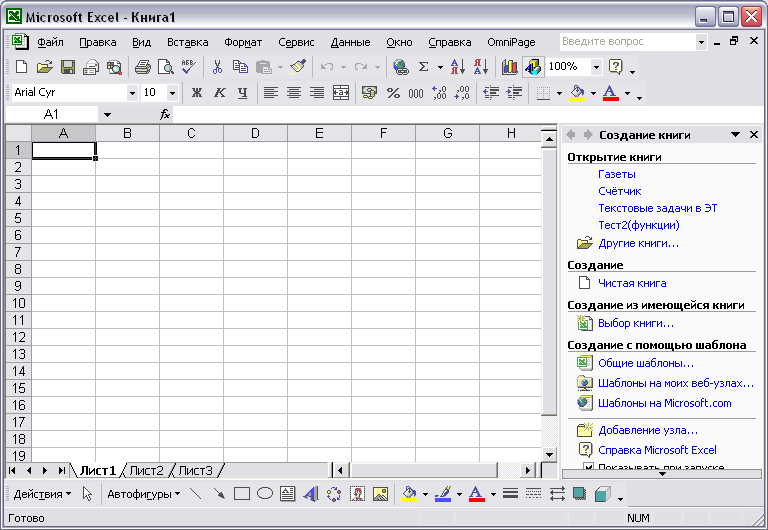
Task: Click the Print icon in toolbar
Action: point(142,67)
